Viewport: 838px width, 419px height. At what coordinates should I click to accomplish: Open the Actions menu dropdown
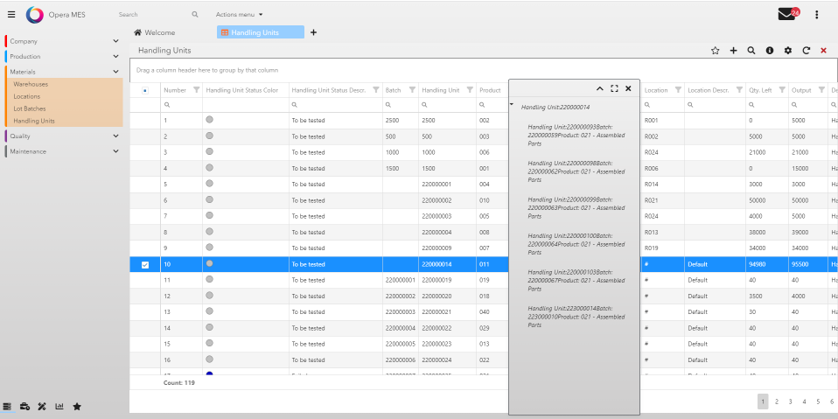click(239, 14)
